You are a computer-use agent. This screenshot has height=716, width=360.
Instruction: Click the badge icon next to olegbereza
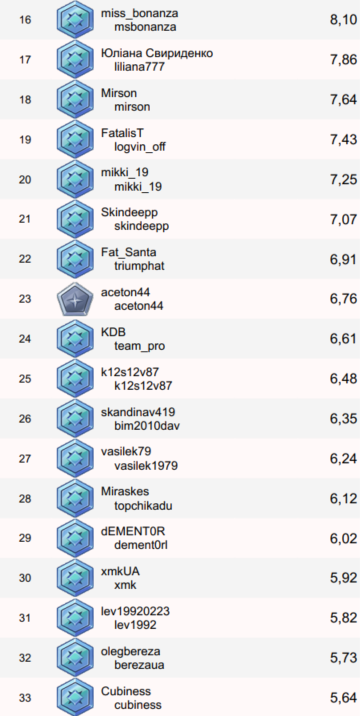pos(75,658)
